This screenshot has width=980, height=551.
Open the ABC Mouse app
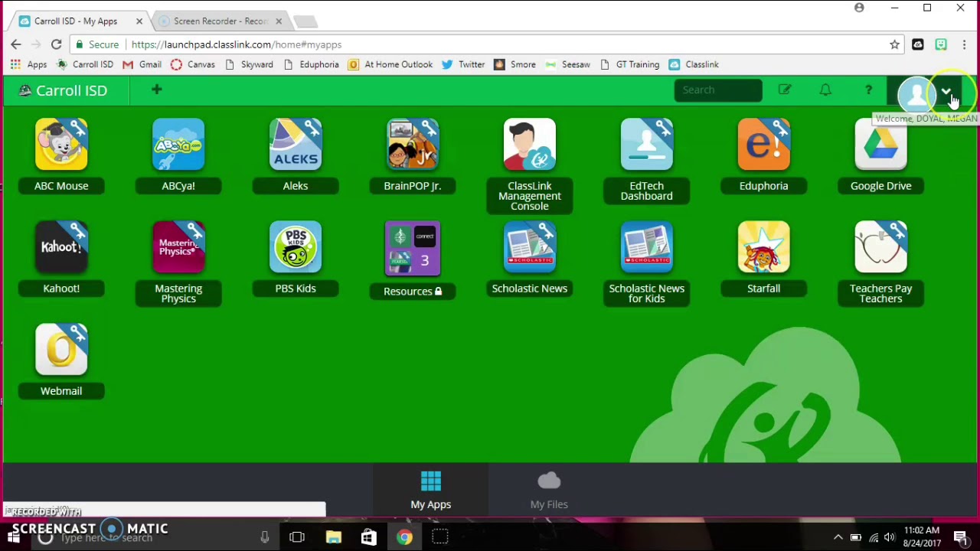(x=61, y=145)
